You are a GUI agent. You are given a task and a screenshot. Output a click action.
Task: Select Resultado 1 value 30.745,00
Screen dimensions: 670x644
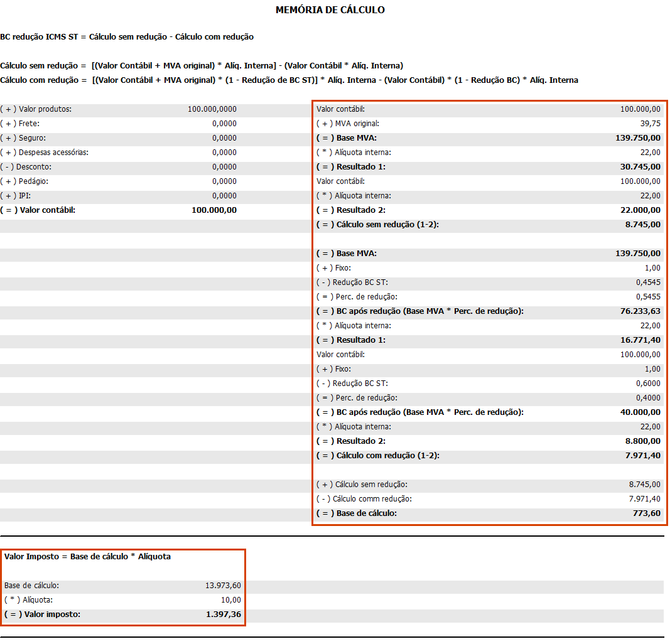[640, 167]
